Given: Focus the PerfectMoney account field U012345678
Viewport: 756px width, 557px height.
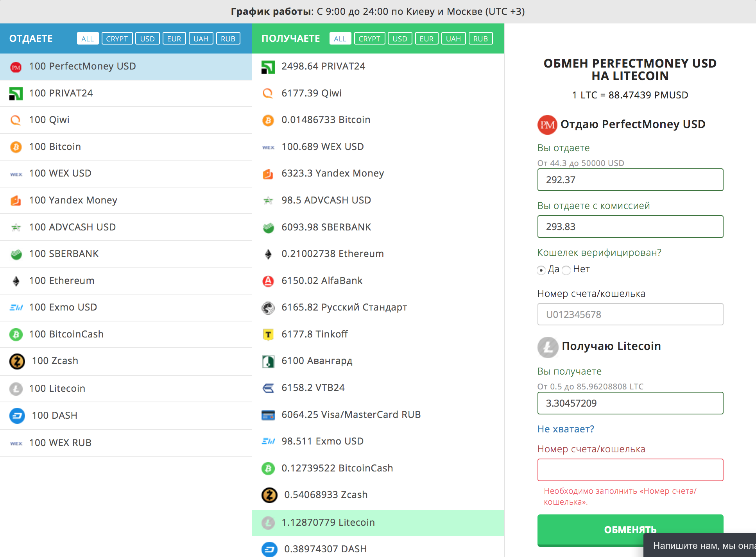Looking at the screenshot, I should tap(630, 314).
